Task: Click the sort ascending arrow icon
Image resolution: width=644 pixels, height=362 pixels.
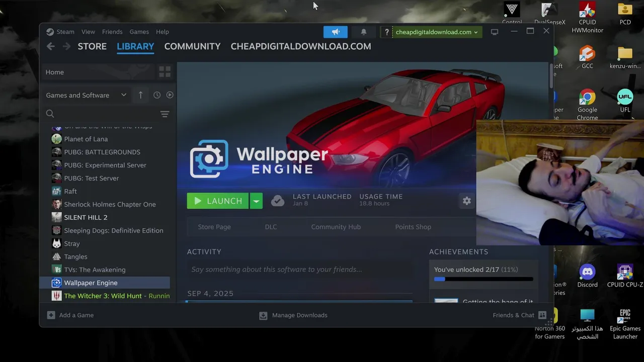Action: tap(140, 95)
